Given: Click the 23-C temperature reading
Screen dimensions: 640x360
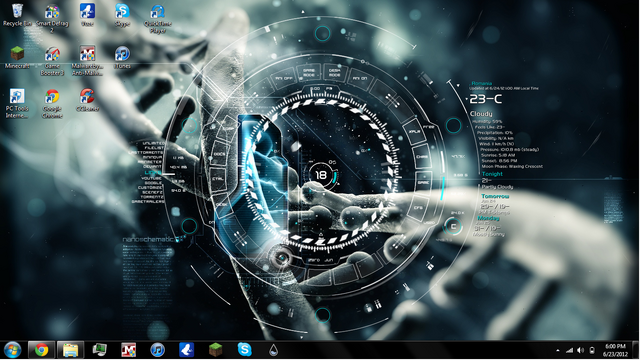Looking at the screenshot, I should coord(486,99).
